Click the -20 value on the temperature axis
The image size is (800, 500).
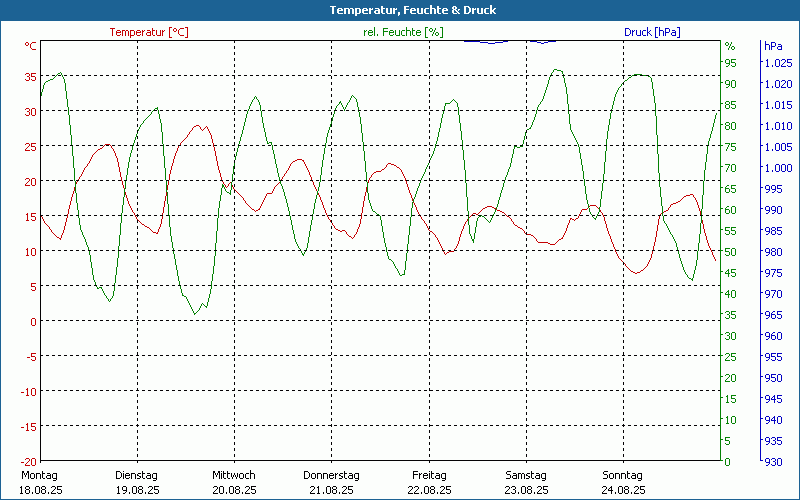coord(29,461)
